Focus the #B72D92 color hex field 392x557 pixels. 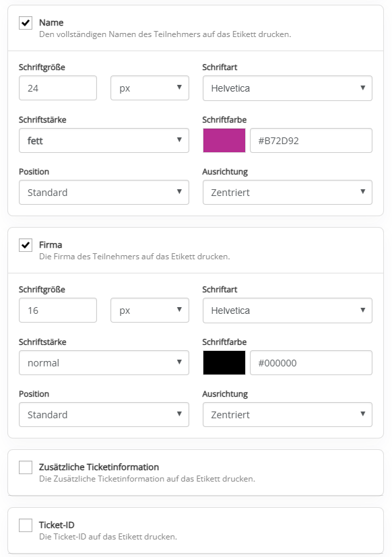coord(311,141)
